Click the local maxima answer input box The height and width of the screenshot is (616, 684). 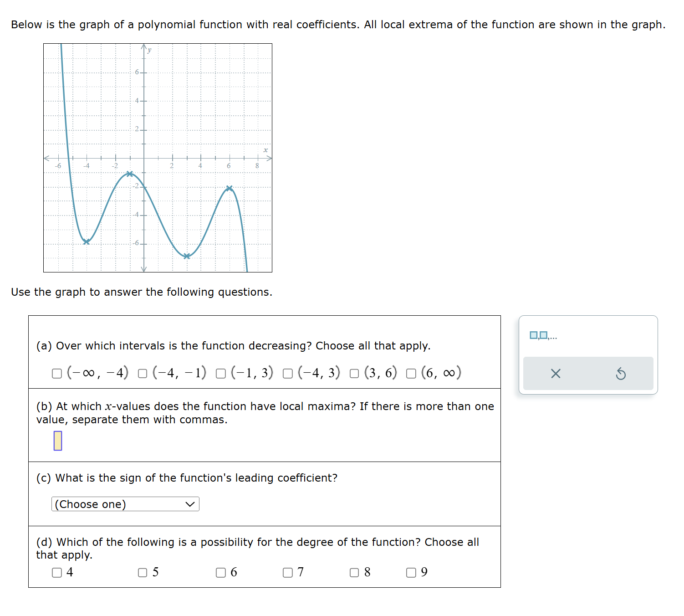[57, 441]
